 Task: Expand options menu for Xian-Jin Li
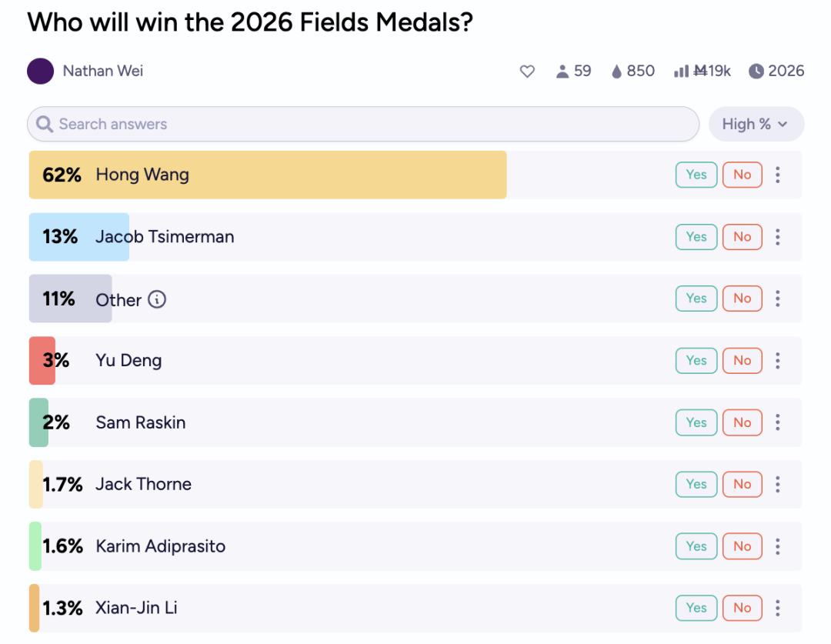tap(778, 608)
